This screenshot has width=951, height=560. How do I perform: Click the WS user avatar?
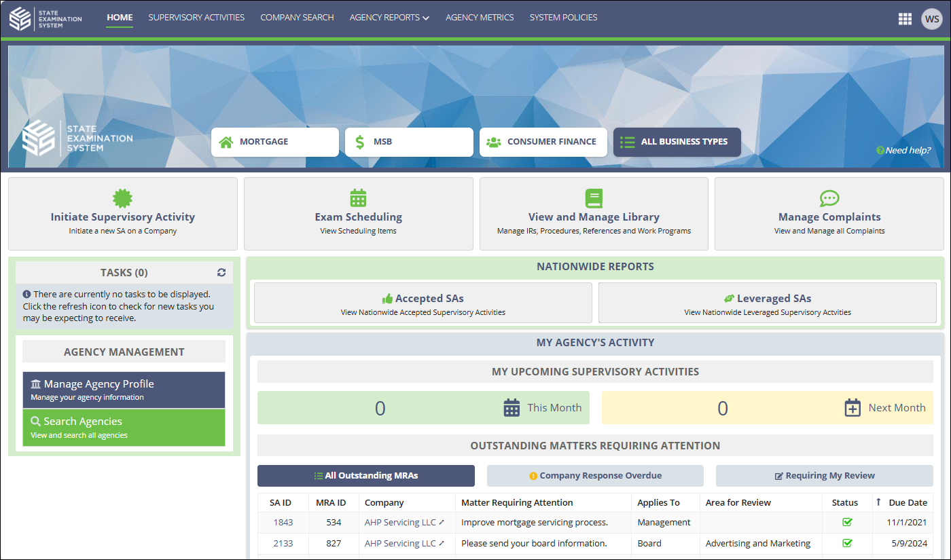(931, 18)
